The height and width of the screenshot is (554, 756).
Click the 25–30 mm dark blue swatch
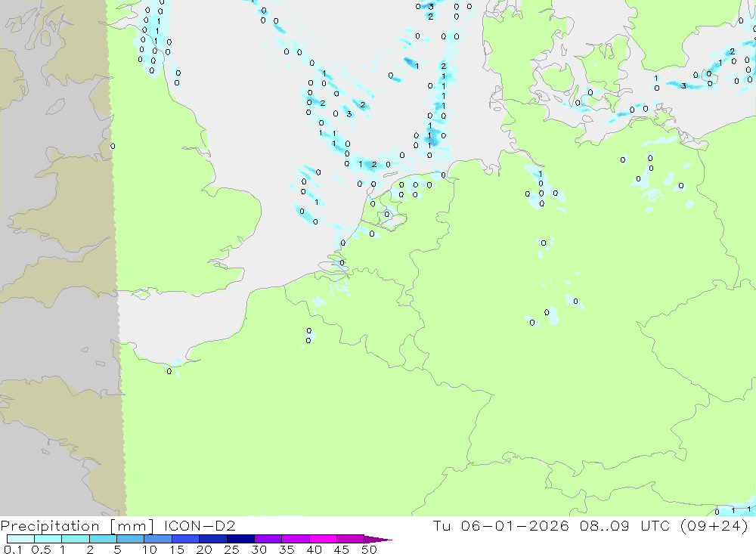click(240, 539)
